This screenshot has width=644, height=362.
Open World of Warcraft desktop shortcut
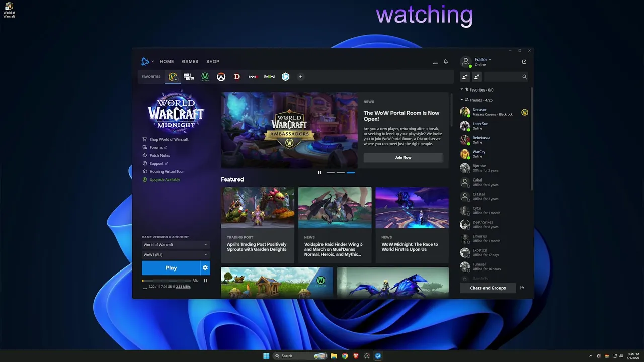pyautogui.click(x=9, y=10)
